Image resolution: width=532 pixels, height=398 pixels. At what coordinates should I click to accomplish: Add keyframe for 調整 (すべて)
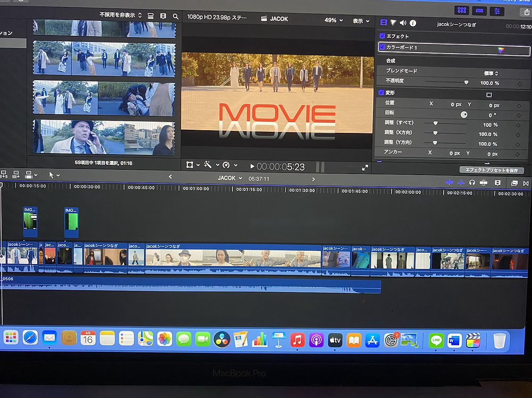click(518, 125)
